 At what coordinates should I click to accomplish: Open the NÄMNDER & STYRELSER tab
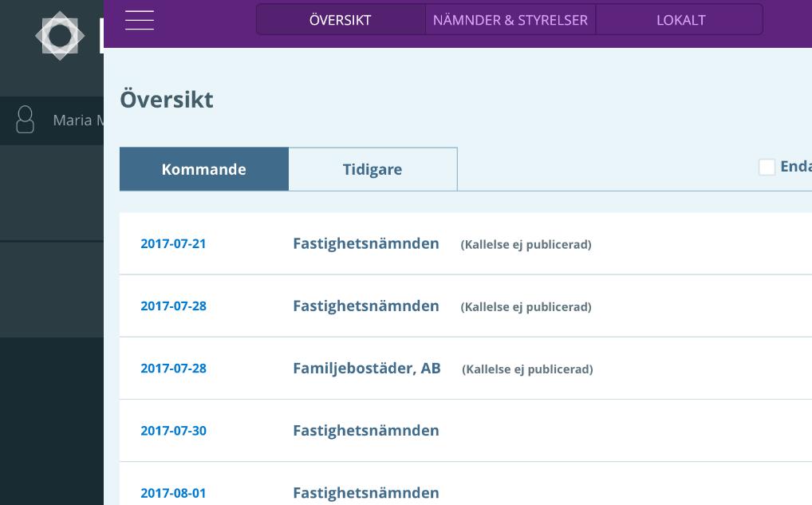tap(510, 20)
